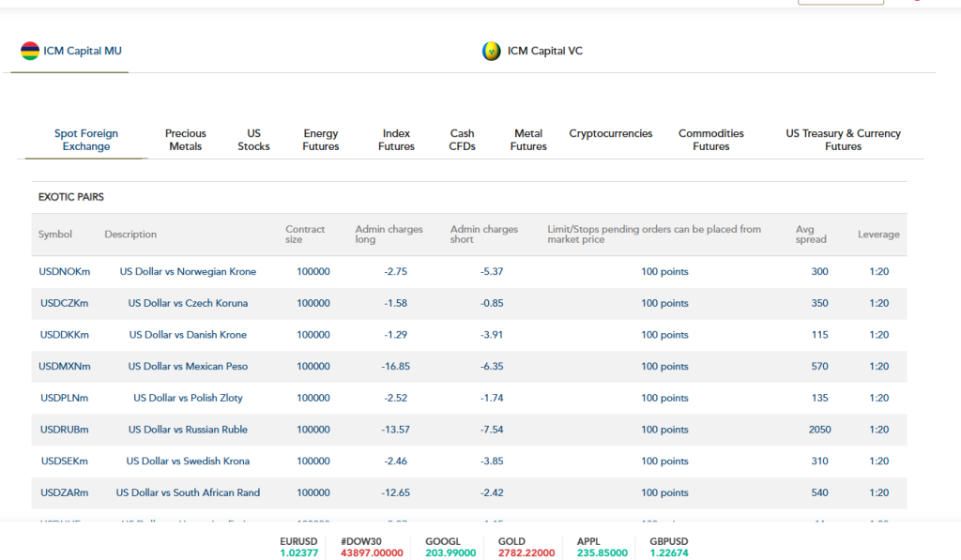961x560 pixels.
Task: Switch to the ICM Capital VC tab
Action: pos(544,51)
